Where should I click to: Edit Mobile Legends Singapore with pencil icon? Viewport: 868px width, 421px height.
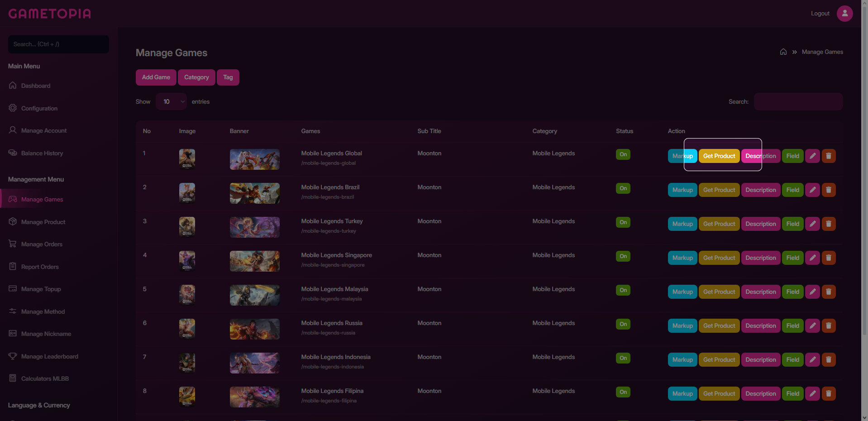point(812,258)
